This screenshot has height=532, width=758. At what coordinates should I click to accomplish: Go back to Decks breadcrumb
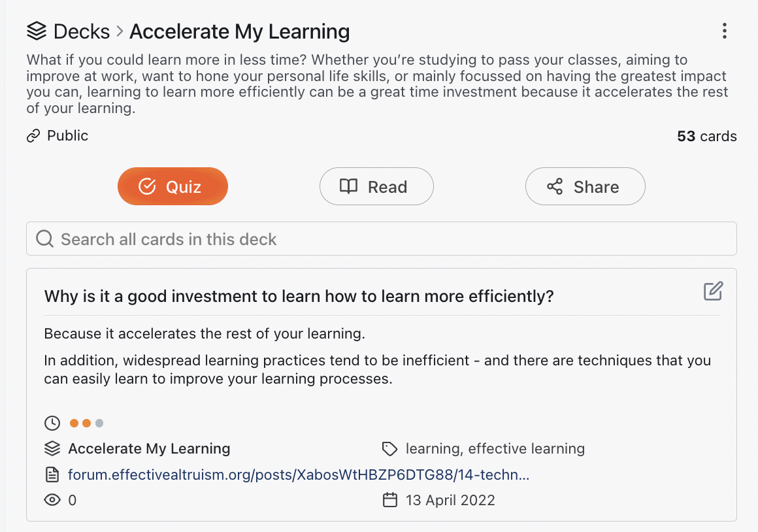(82, 31)
